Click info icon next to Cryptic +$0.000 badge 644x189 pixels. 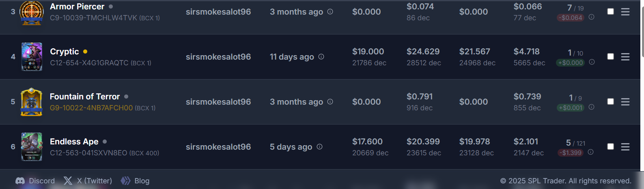592,62
